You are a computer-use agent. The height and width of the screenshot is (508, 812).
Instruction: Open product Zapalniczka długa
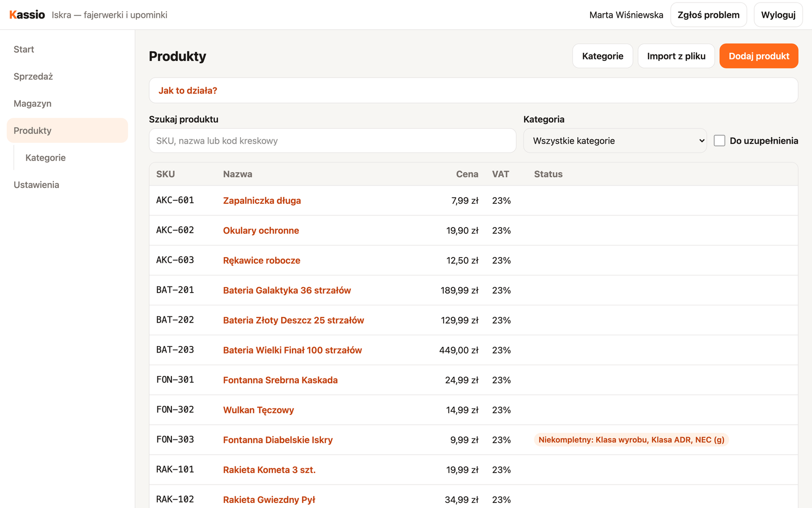262,201
